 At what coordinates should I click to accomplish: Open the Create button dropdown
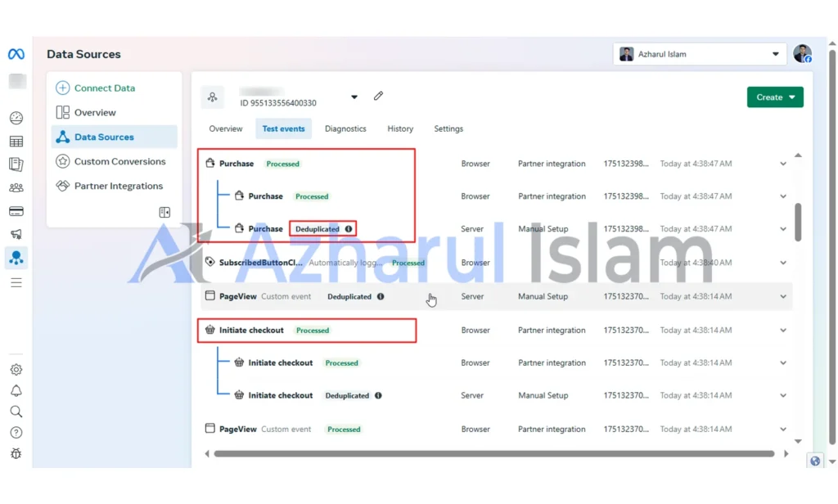pyautogui.click(x=775, y=97)
